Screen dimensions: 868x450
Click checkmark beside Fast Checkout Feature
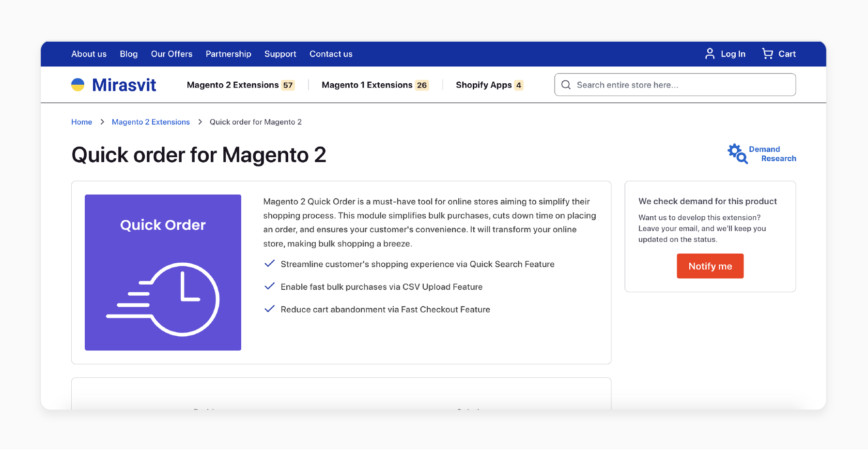269,309
